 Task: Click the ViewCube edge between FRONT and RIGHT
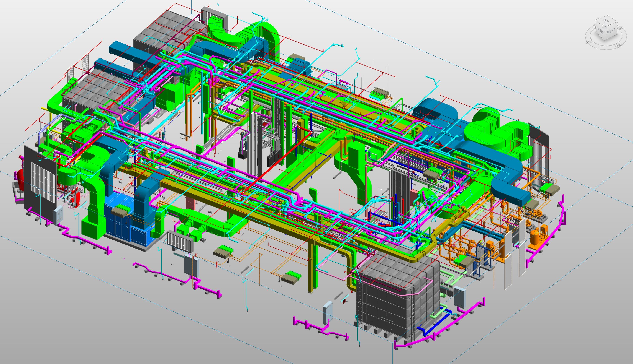tap(604, 34)
